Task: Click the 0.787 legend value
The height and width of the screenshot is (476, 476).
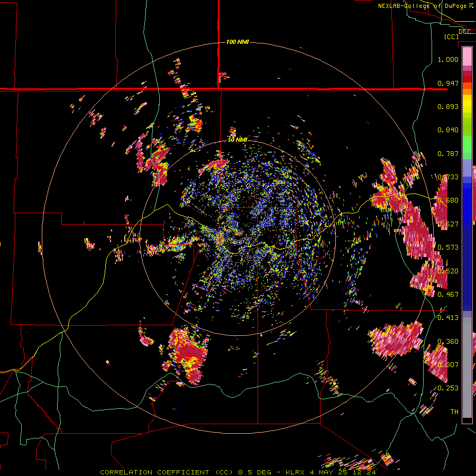Action: [448, 153]
